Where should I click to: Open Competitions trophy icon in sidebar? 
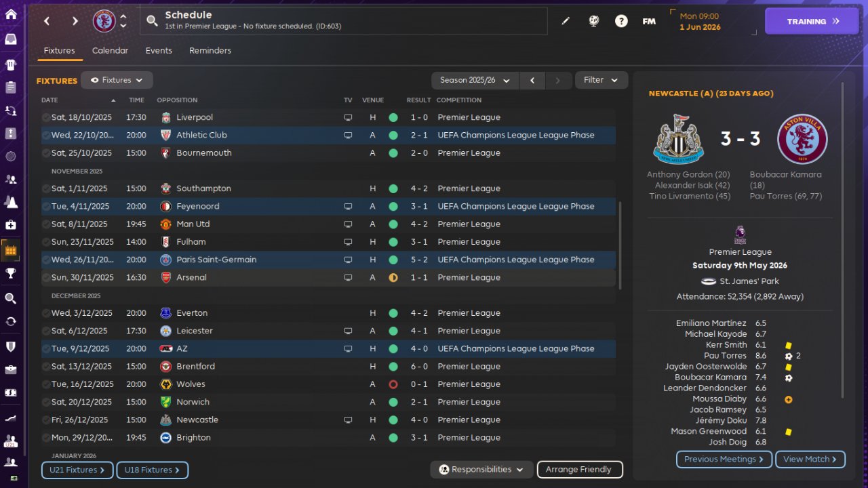point(11,273)
